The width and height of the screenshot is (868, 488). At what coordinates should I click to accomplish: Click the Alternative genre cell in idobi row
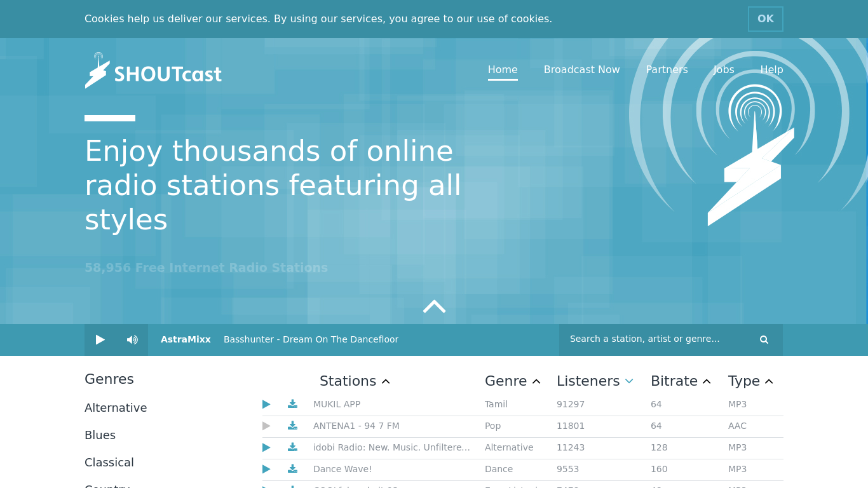point(509,447)
